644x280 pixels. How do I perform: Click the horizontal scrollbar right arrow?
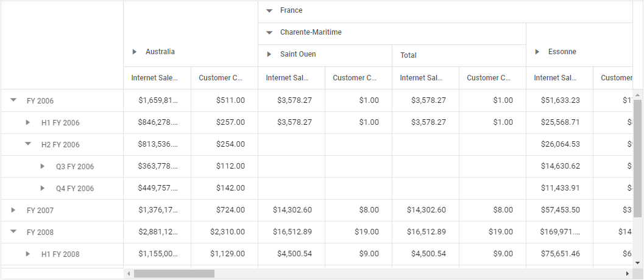coord(628,273)
